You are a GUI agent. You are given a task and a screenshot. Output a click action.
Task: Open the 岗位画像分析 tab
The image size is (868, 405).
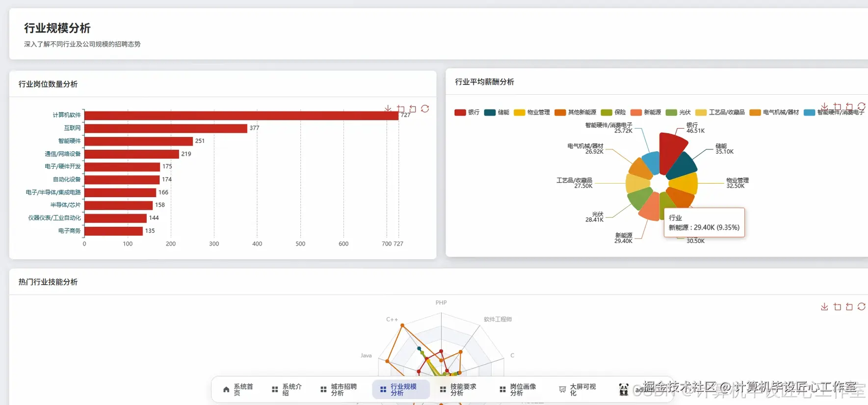point(518,390)
